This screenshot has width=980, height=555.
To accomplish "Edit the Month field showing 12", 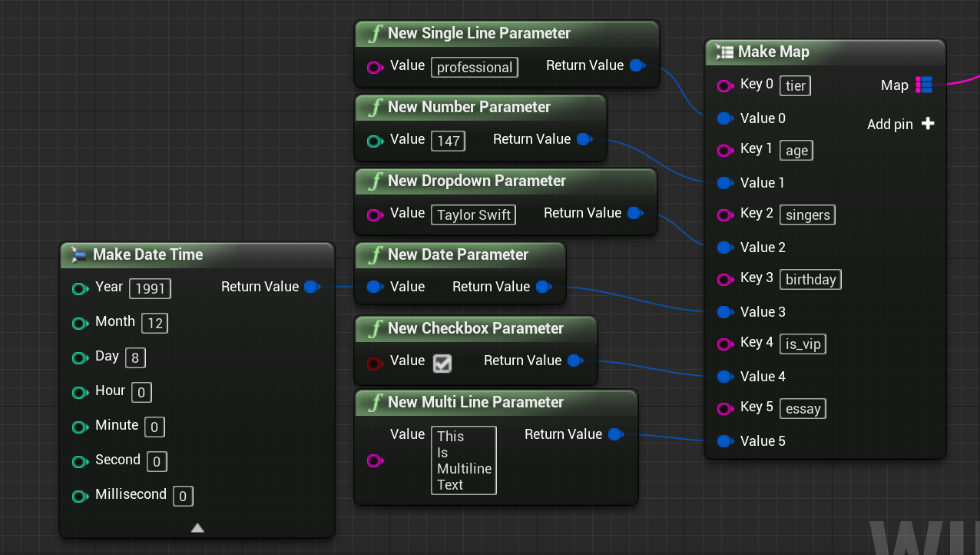I will (155, 323).
